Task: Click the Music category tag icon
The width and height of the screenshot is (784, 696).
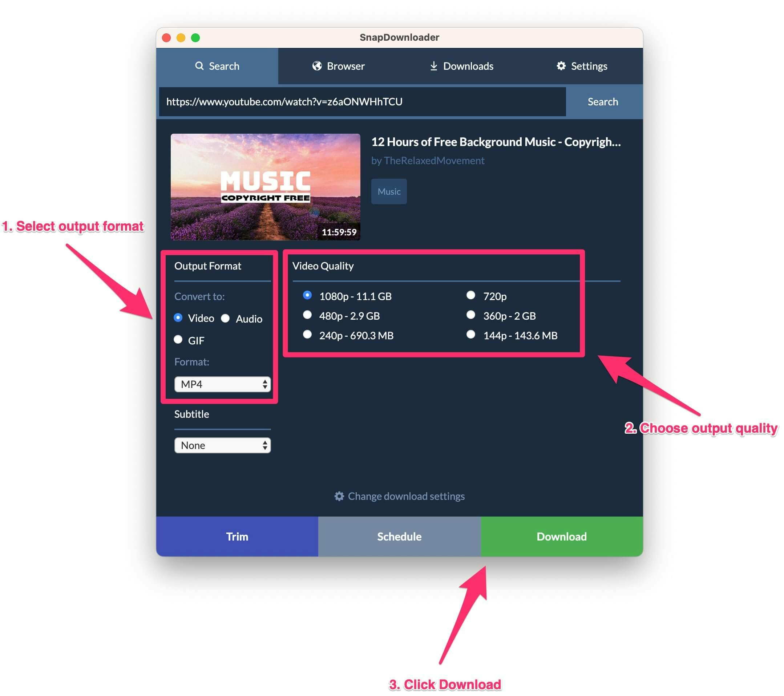Action: pos(390,191)
